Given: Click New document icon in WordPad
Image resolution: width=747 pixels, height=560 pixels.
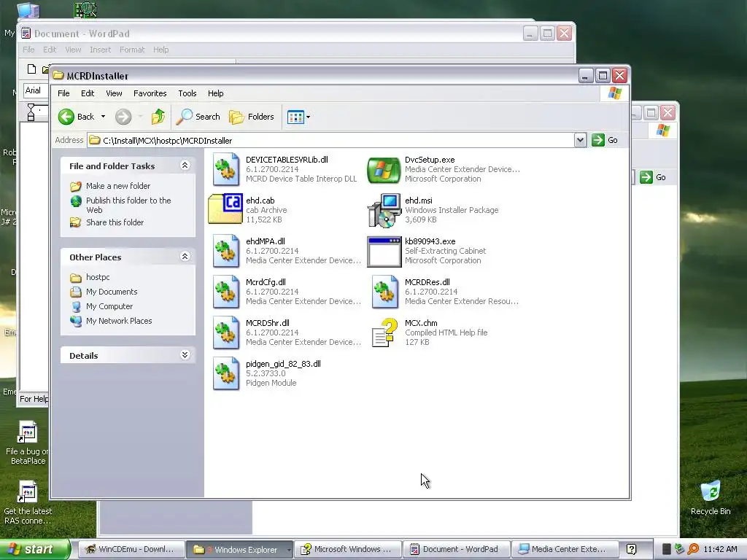Looking at the screenshot, I should (31, 69).
